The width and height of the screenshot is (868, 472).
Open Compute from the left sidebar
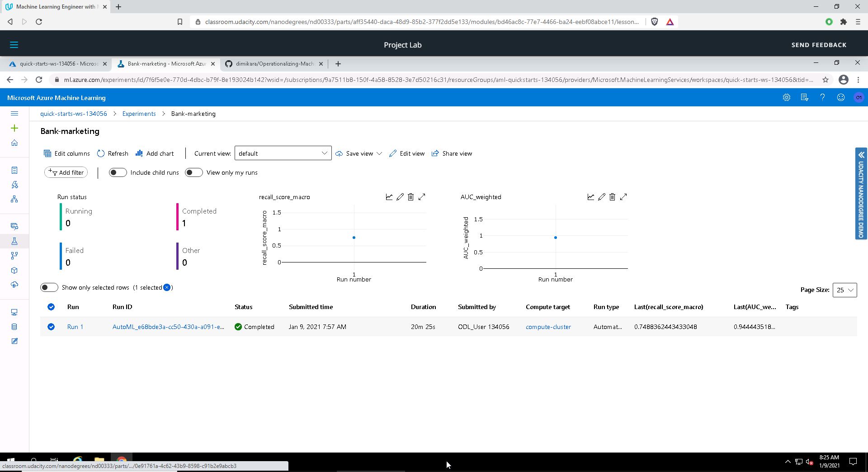coord(14,312)
